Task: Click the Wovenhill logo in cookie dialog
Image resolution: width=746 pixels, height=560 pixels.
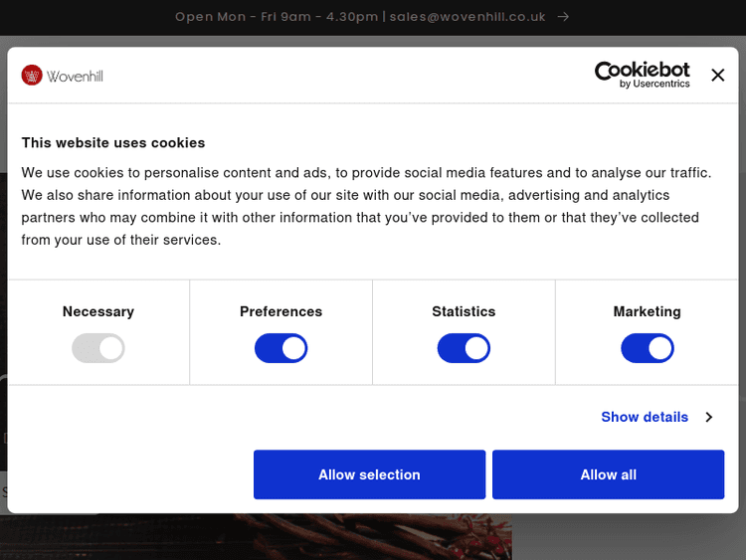Action: [63, 76]
